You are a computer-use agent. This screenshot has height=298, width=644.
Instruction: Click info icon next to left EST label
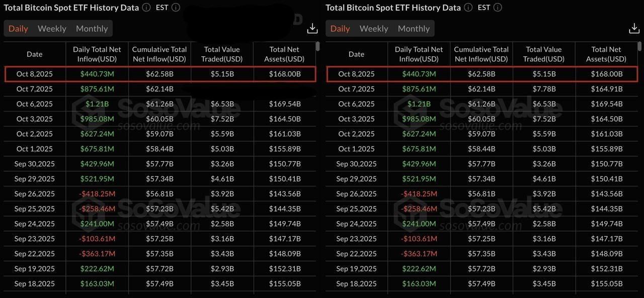[x=176, y=8]
